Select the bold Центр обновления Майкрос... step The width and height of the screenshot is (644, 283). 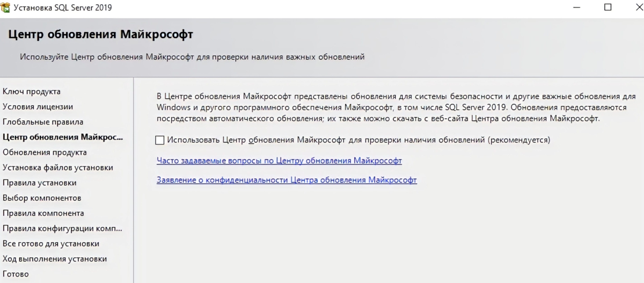coord(63,137)
